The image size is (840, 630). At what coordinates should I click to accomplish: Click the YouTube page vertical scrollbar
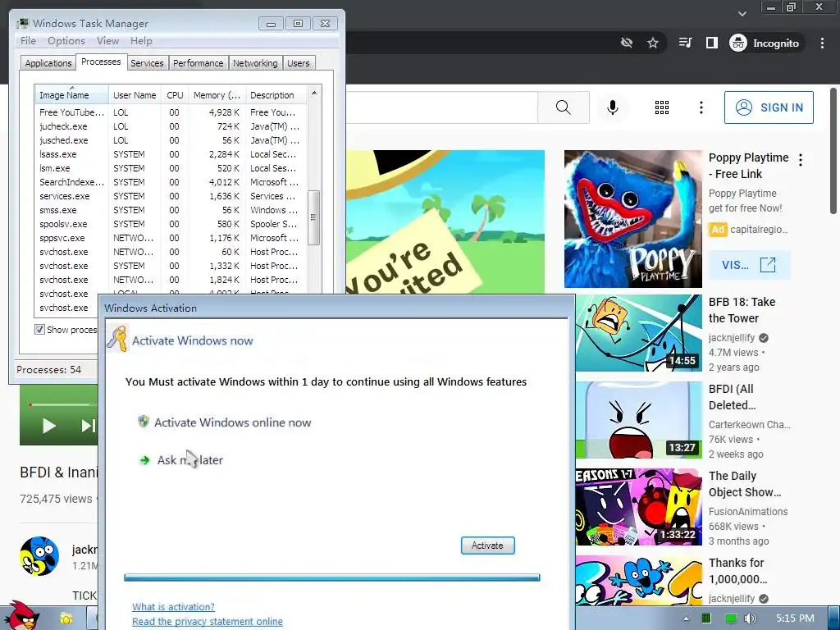click(x=833, y=151)
